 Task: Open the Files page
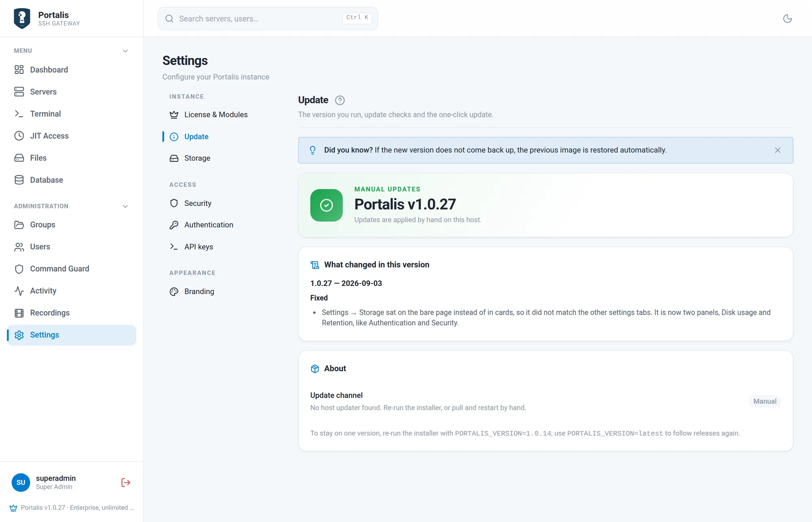(x=71, y=158)
